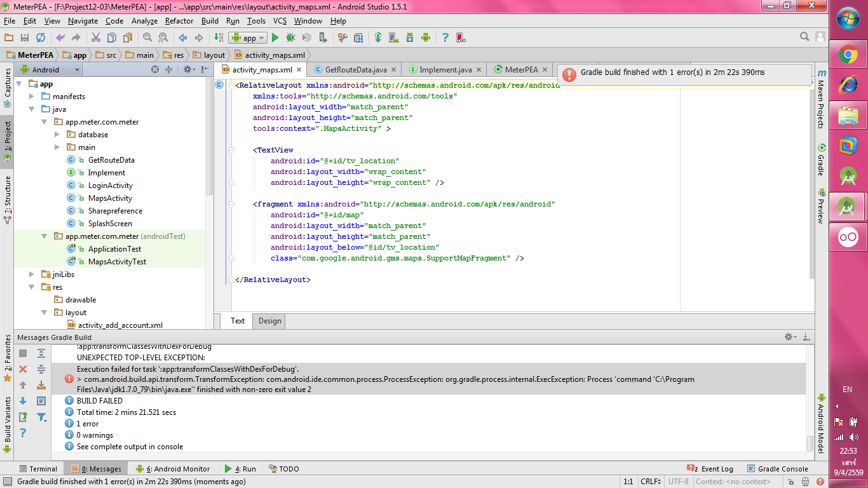Open the Refactor menu
This screenshot has height=488, width=868.
point(179,21)
